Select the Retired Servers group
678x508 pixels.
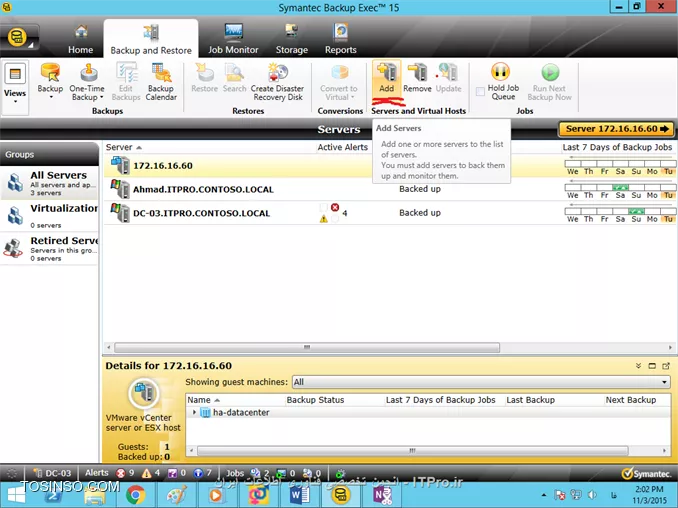pos(49,248)
